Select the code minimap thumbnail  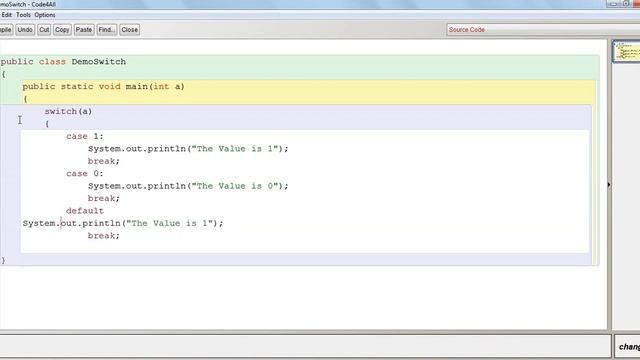(627, 51)
